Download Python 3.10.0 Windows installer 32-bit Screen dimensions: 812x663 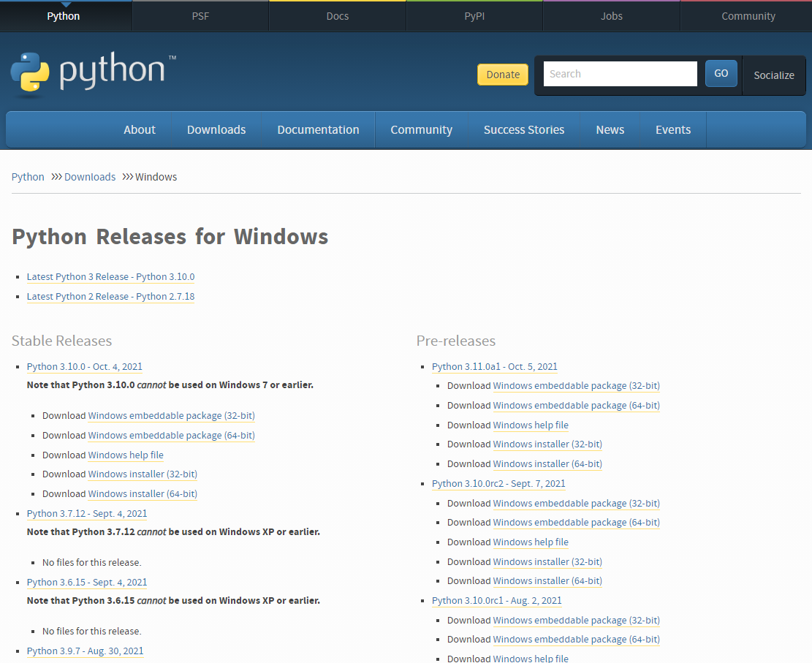[x=143, y=474]
